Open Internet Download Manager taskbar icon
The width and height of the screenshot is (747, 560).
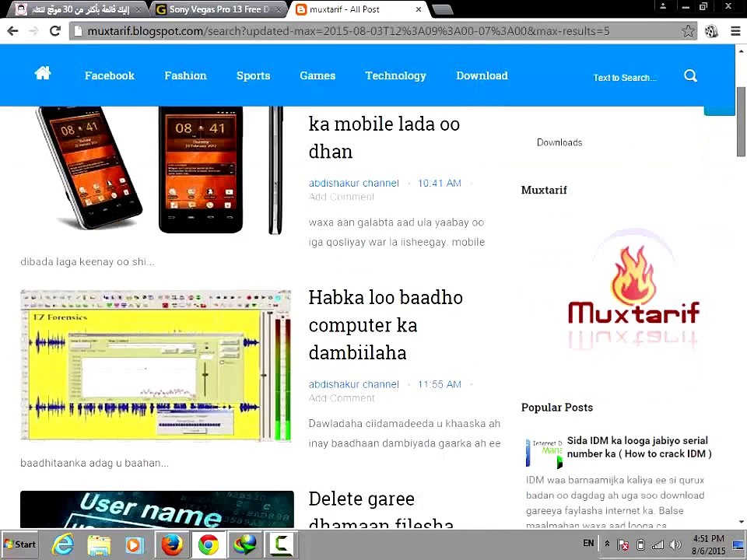(x=244, y=544)
